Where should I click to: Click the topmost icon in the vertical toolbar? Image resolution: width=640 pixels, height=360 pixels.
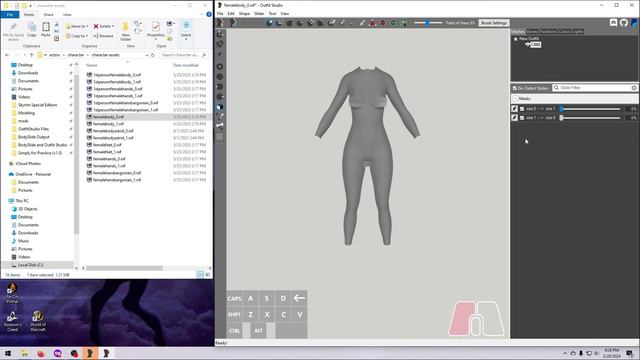click(x=220, y=34)
